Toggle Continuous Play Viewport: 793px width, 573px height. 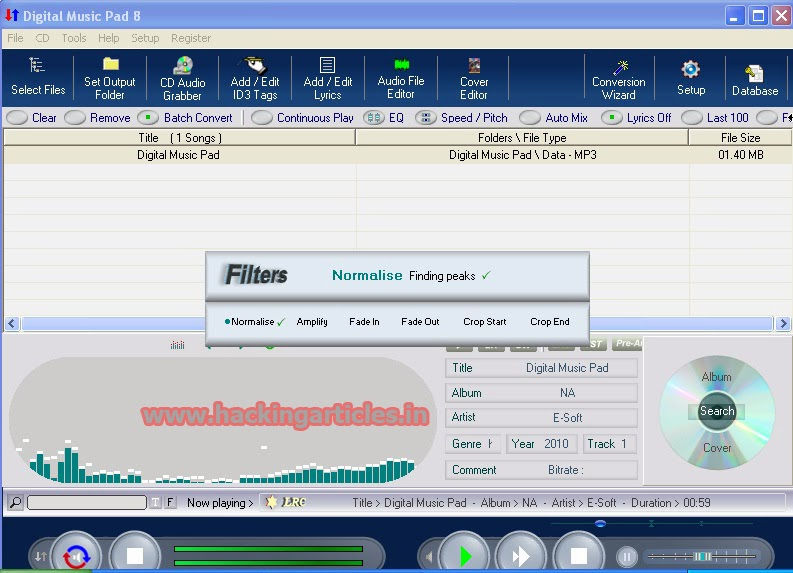coord(302,118)
